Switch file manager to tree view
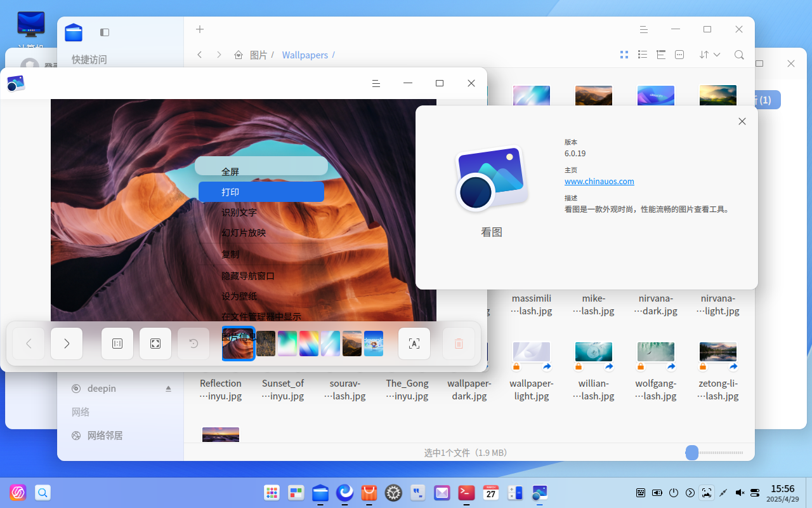Image resolution: width=812 pixels, height=508 pixels. pyautogui.click(x=661, y=55)
